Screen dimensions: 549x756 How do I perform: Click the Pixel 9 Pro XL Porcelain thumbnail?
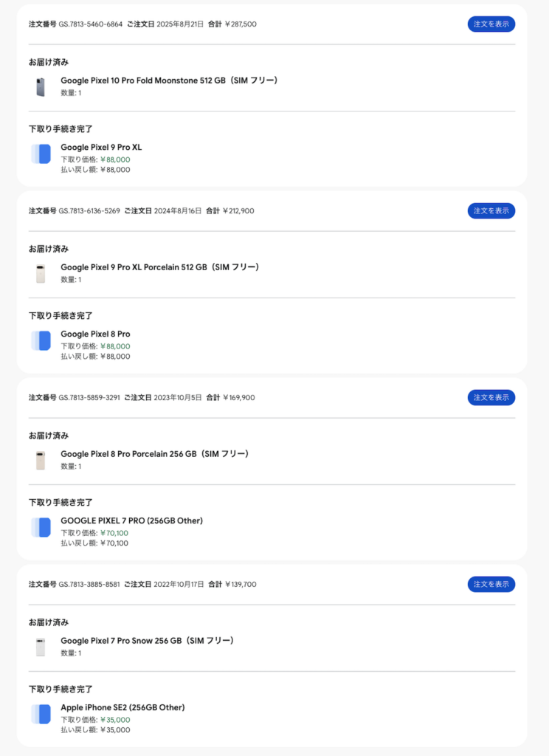(41, 274)
